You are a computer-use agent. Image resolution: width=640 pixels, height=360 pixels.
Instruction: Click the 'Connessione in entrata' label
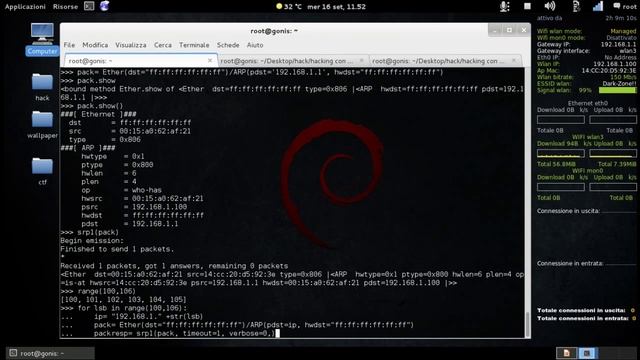coord(570,263)
